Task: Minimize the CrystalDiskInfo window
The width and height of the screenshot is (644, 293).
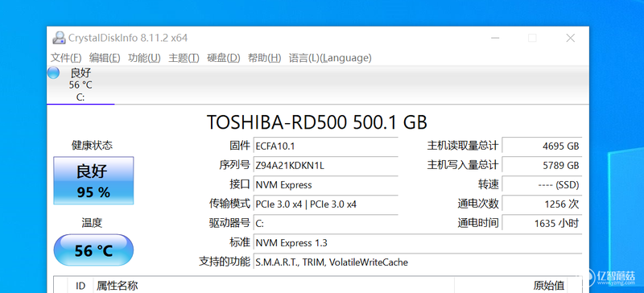Action: pyautogui.click(x=495, y=38)
